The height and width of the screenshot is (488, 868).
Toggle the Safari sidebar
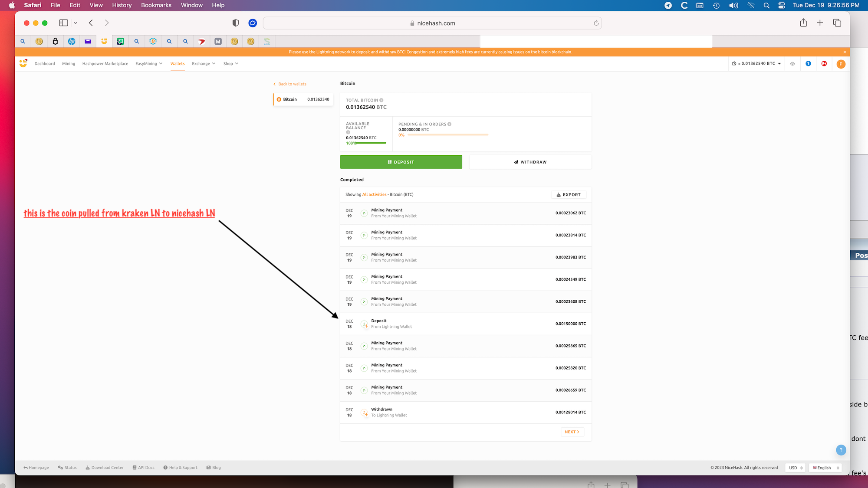coord(63,23)
